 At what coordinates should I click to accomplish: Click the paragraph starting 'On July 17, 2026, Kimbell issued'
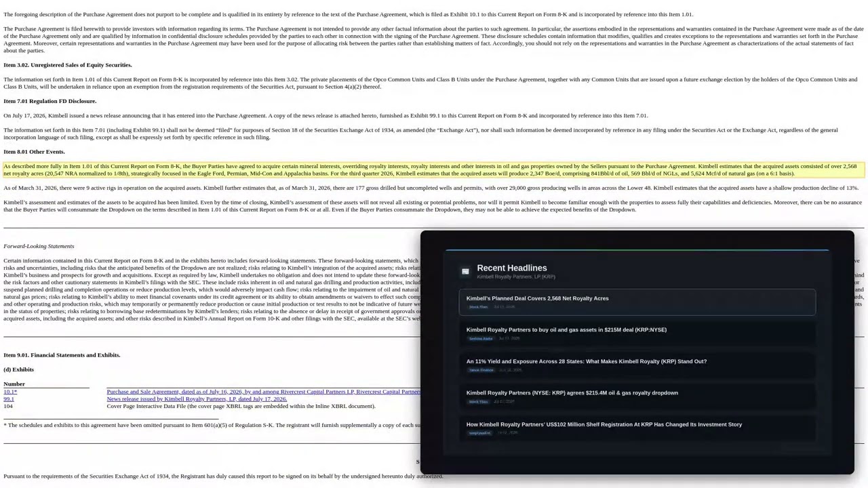pyautogui.click(x=325, y=115)
